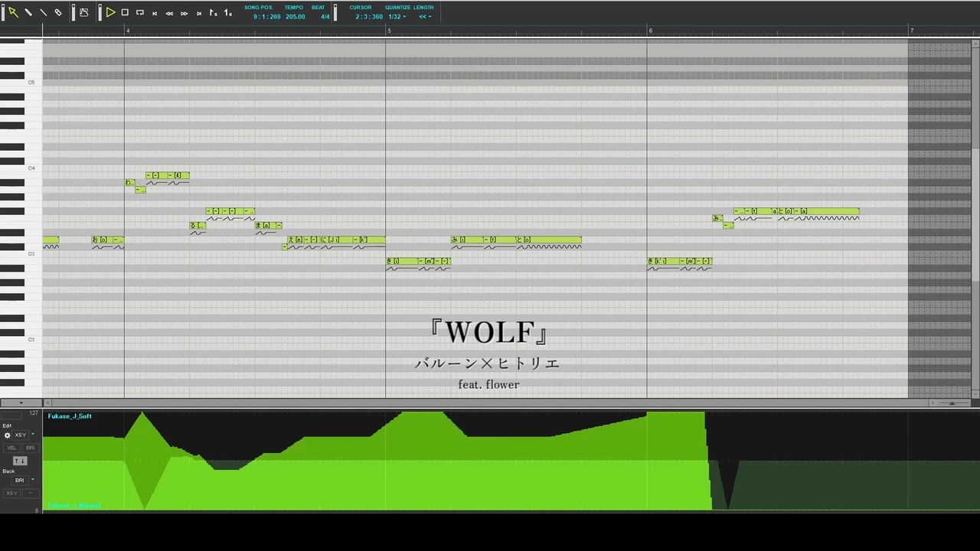Click the start marker flag icon
This screenshot has width=980, height=551.
click(x=213, y=12)
